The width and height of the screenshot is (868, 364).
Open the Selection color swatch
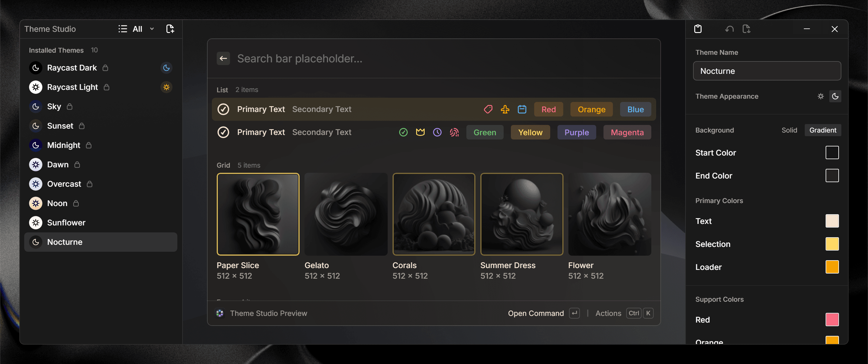coord(832,244)
